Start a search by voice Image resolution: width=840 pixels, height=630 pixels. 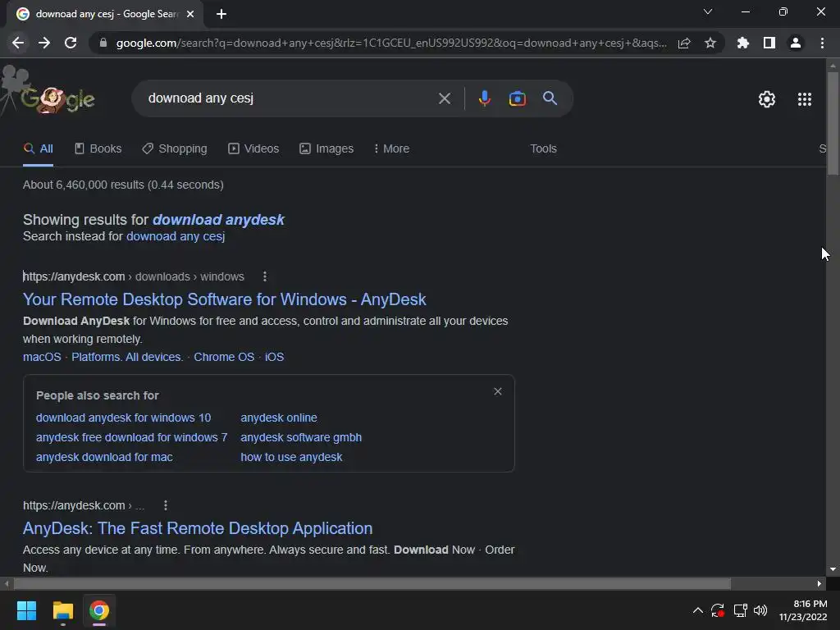pos(484,98)
